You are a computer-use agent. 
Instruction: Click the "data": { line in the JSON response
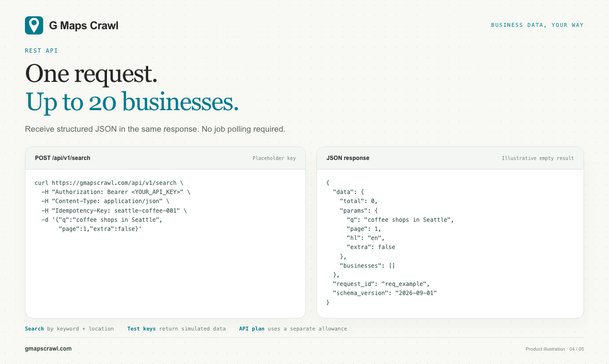point(349,192)
